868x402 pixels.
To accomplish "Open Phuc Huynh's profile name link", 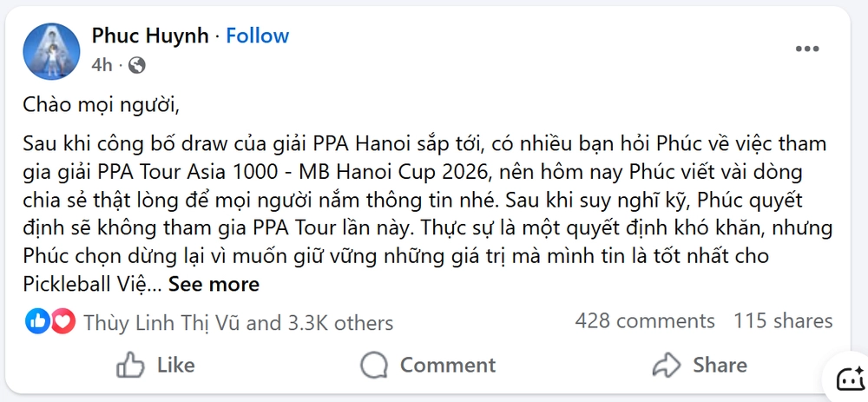I will (x=150, y=36).
